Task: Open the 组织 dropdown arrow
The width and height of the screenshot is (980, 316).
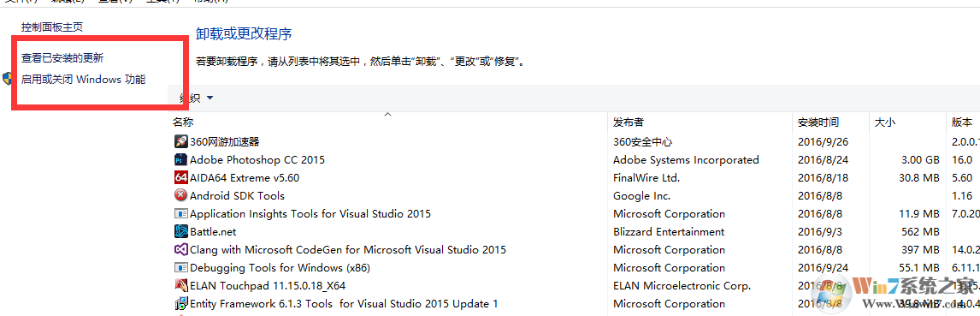Action: click(x=210, y=98)
